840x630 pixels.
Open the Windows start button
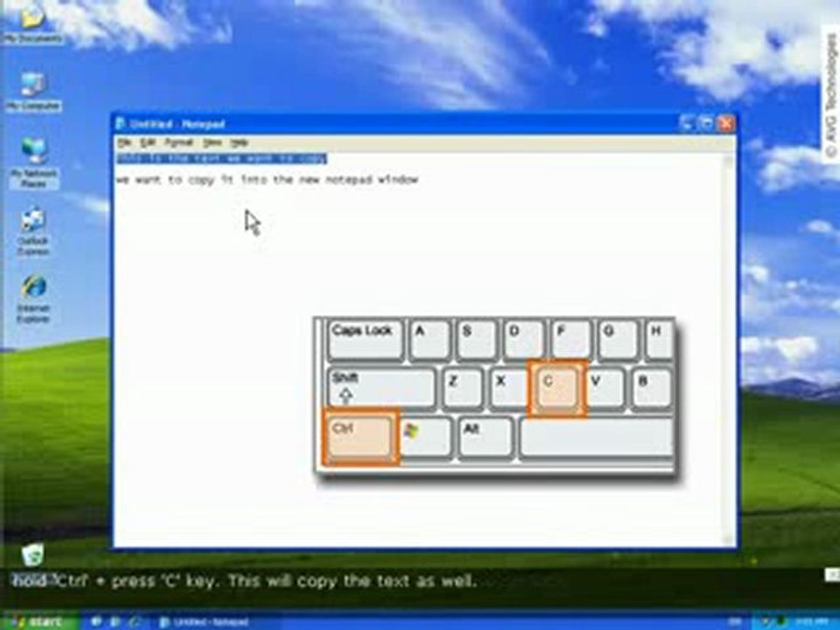38,621
